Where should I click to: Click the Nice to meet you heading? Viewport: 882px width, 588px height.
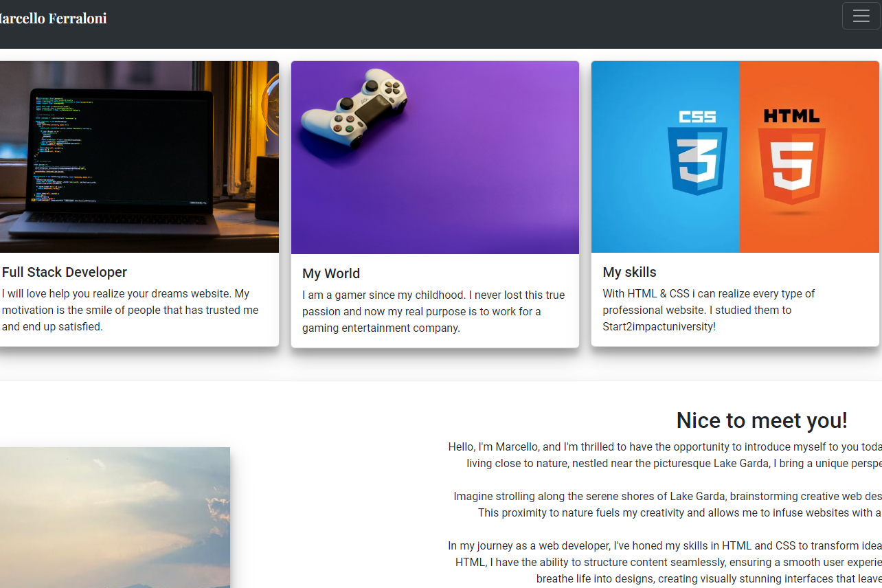762,420
